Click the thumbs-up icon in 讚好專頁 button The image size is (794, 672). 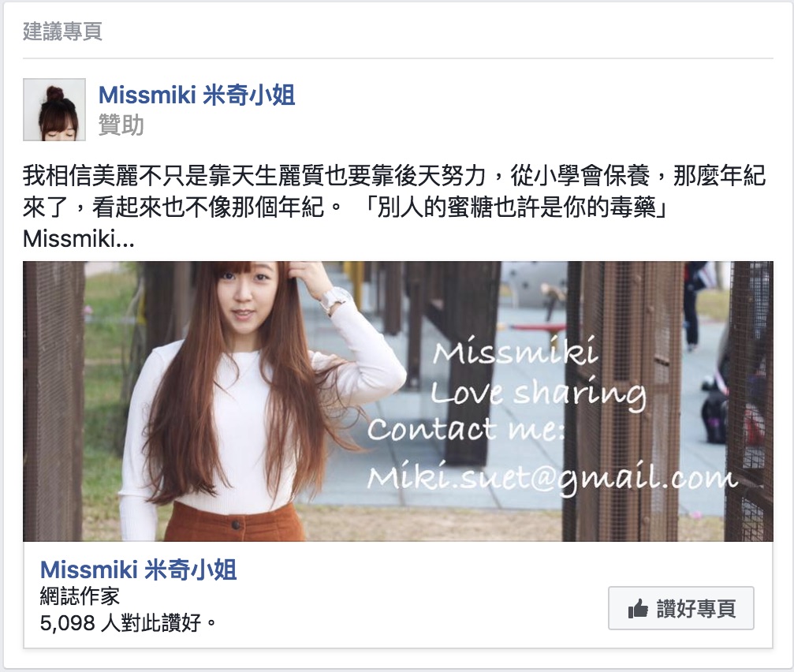click(x=638, y=608)
